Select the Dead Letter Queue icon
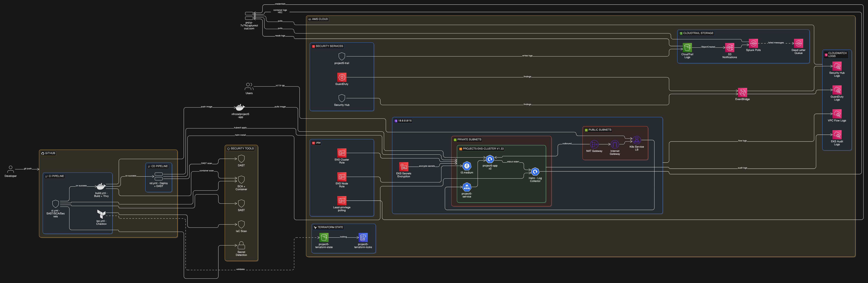The height and width of the screenshot is (283, 868). pyautogui.click(x=798, y=43)
